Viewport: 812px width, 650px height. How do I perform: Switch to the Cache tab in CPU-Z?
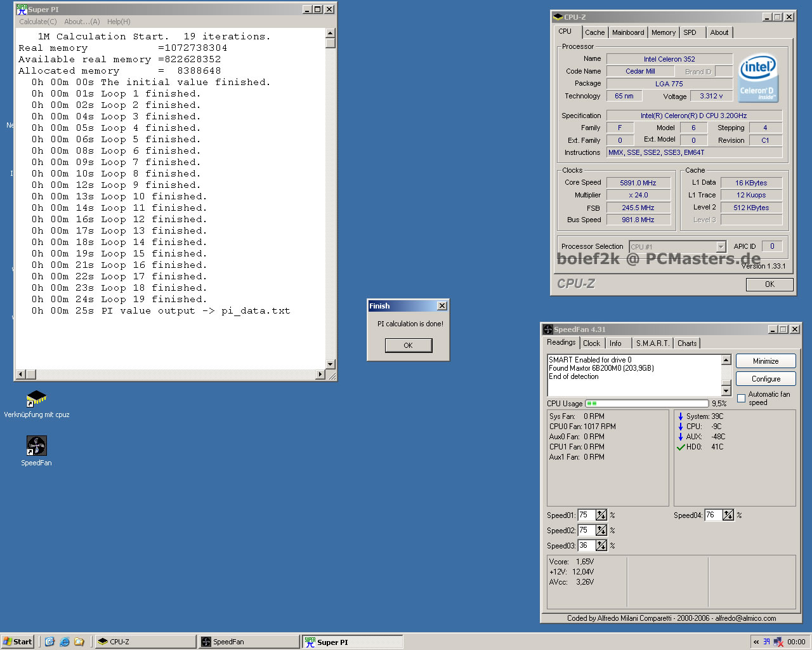[x=595, y=32]
